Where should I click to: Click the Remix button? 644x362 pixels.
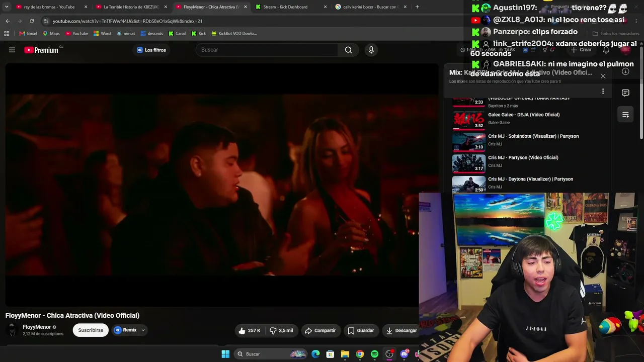[126, 330]
